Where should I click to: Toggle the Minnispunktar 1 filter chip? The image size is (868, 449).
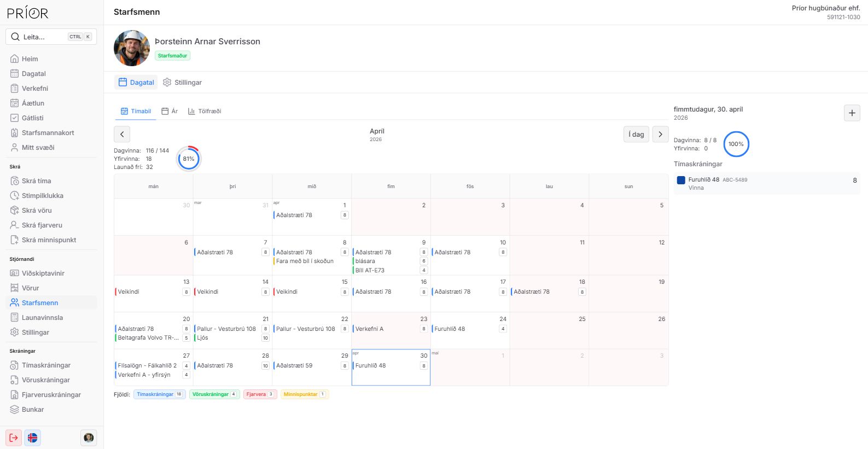(x=305, y=394)
